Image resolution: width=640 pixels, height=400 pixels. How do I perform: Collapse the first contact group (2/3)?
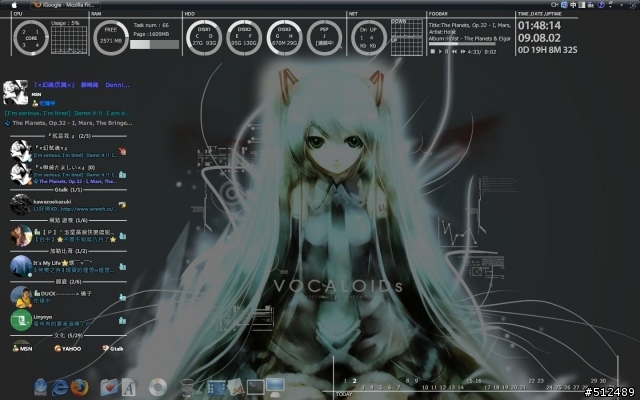click(x=69, y=136)
